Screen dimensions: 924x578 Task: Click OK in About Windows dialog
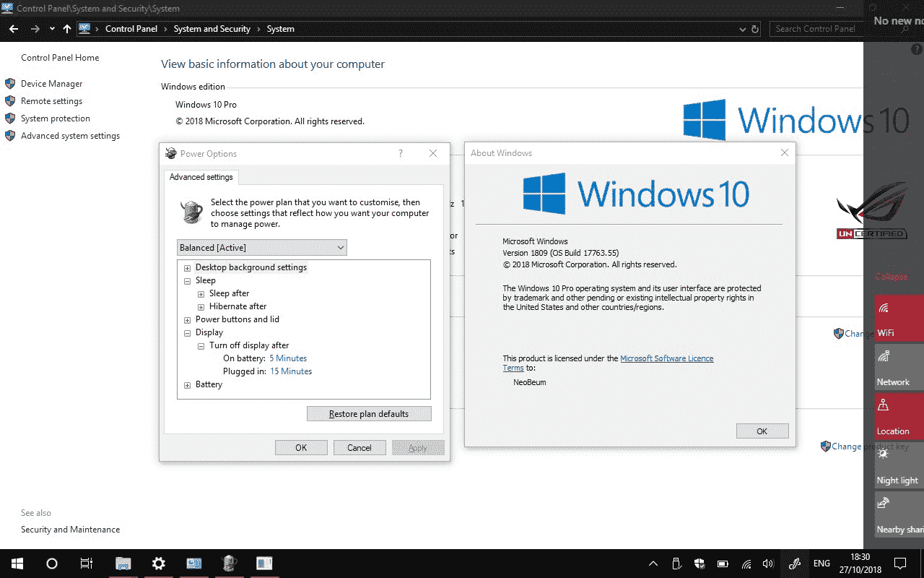click(x=762, y=431)
